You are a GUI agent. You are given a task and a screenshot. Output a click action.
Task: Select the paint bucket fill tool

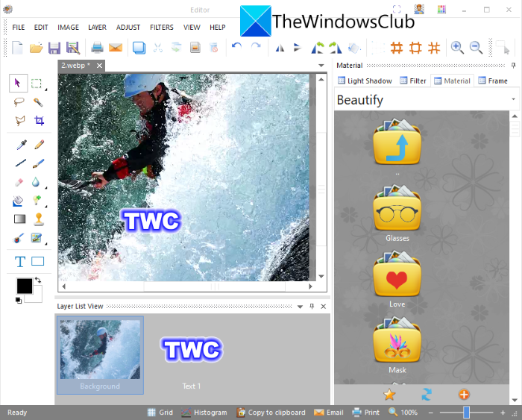click(18, 201)
